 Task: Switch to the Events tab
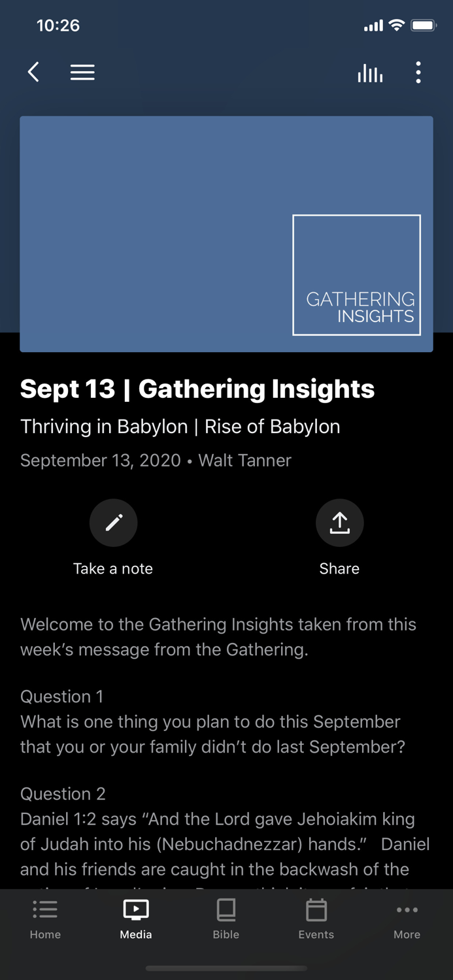click(316, 918)
